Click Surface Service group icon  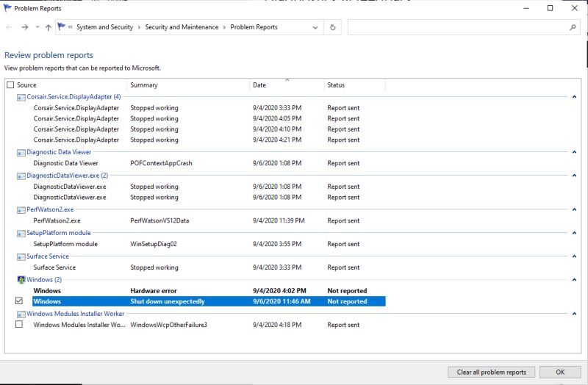[21, 256]
